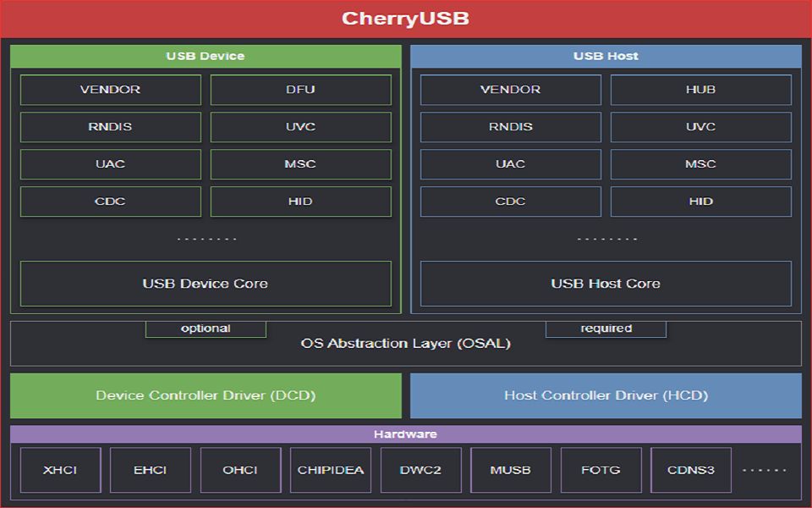The image size is (812, 508).
Task: Select the DWC2 block in Hardware row
Action: tap(420, 469)
